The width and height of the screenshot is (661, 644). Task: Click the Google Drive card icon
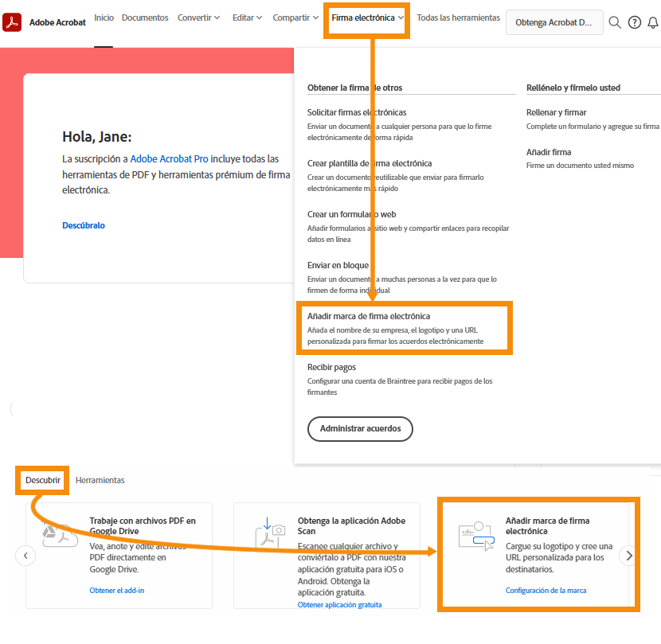[60, 535]
